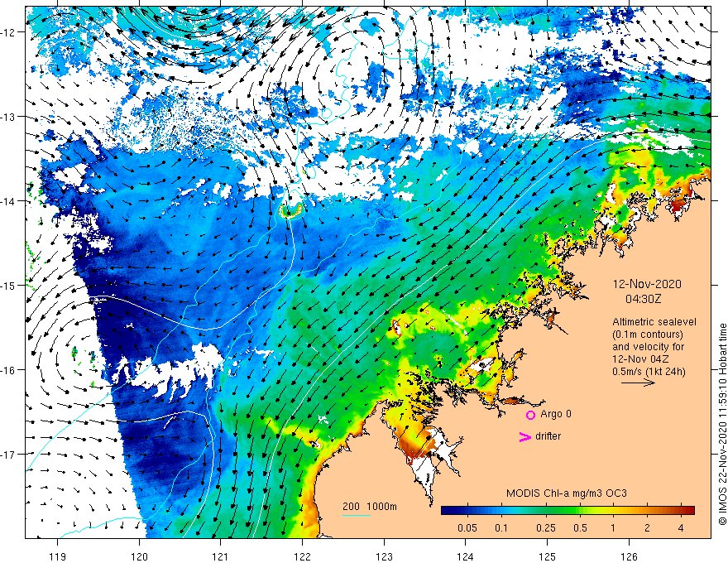Click the 'Altimetric sealevel' caption line

[x=654, y=322]
